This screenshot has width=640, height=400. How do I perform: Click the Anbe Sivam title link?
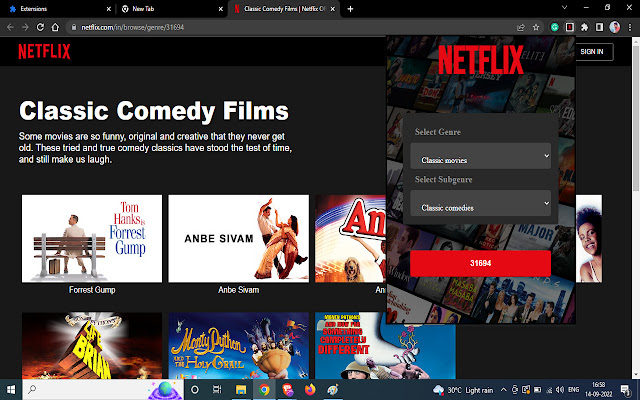[239, 290]
